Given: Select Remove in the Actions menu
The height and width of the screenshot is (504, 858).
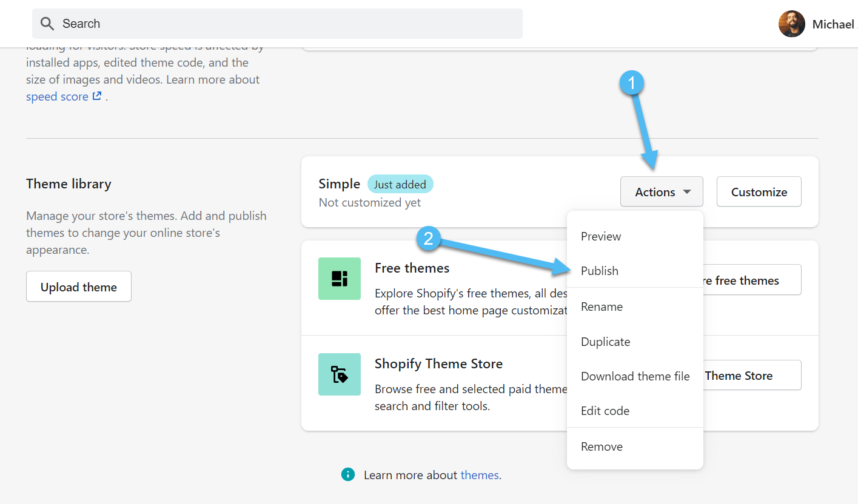Looking at the screenshot, I should [x=602, y=446].
